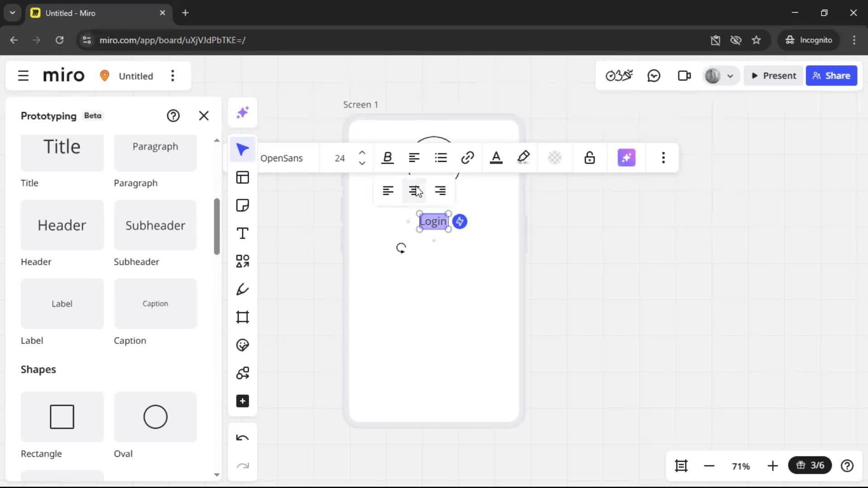Close the Prototyping panel
This screenshot has width=868, height=488.
tap(204, 116)
